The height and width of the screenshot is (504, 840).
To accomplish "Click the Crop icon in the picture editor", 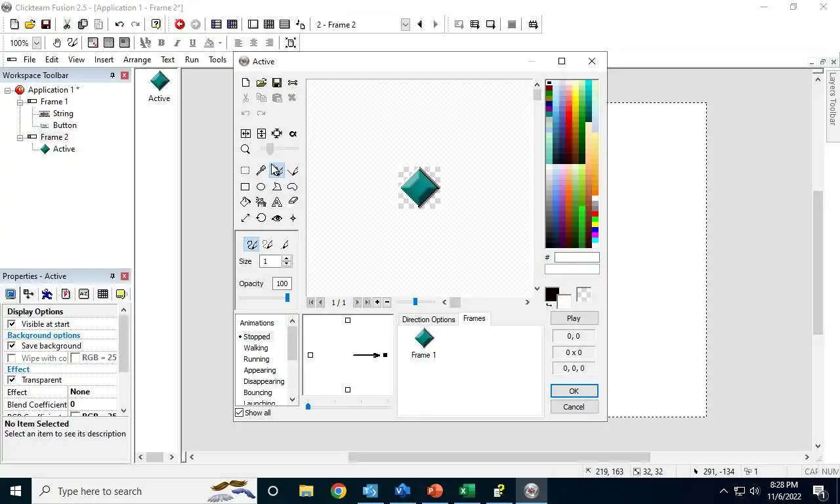I will point(277,133).
